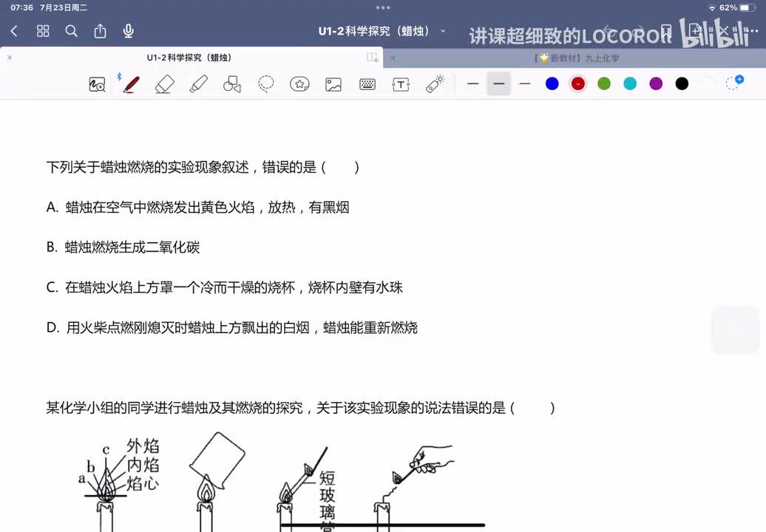Select the Shapes tool
The height and width of the screenshot is (532, 766).
232,84
